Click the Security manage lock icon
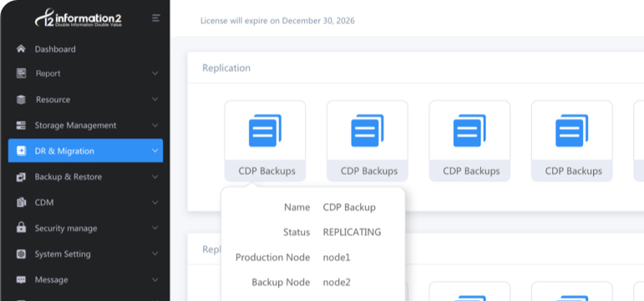The height and width of the screenshot is (301, 644). tap(21, 227)
